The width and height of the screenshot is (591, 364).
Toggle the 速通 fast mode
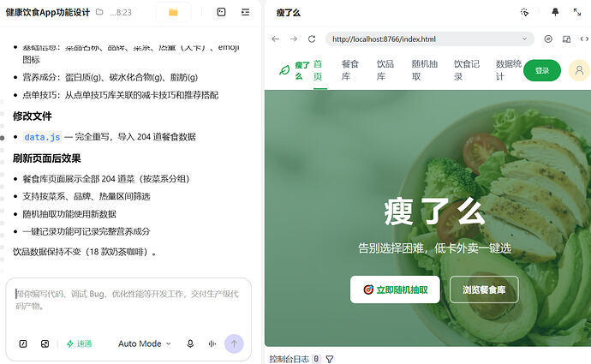(79, 343)
